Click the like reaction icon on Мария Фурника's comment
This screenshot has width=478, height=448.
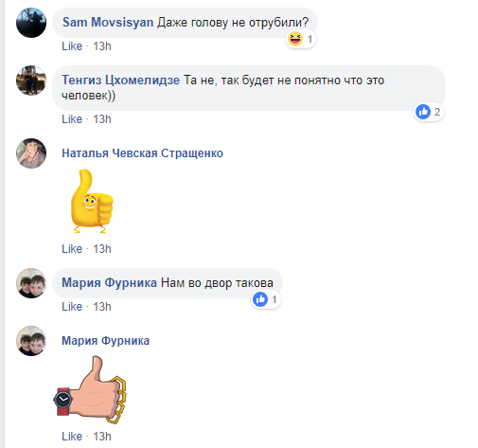(x=260, y=299)
